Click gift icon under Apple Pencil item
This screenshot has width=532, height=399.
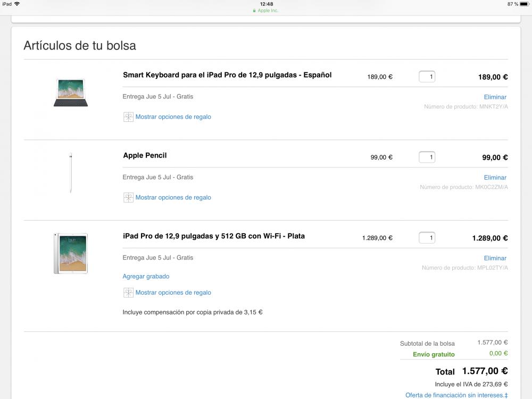click(x=128, y=197)
